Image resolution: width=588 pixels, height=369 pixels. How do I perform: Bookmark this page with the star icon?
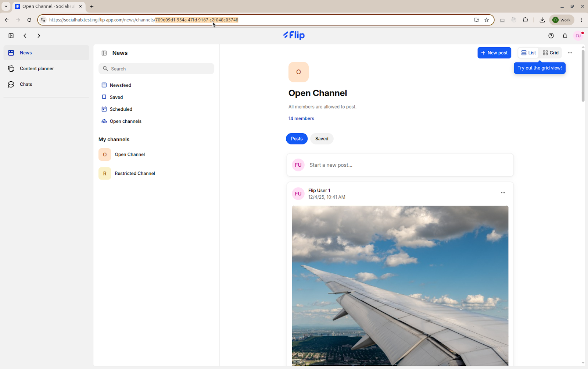pyautogui.click(x=487, y=20)
